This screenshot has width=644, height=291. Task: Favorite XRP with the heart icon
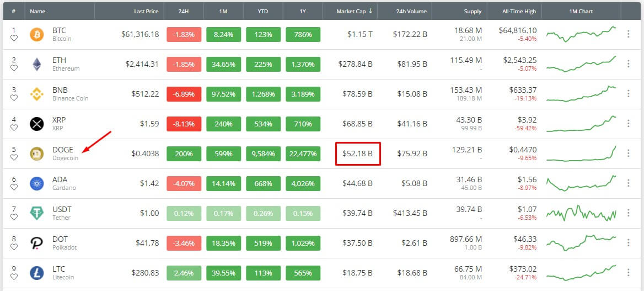(x=14, y=128)
